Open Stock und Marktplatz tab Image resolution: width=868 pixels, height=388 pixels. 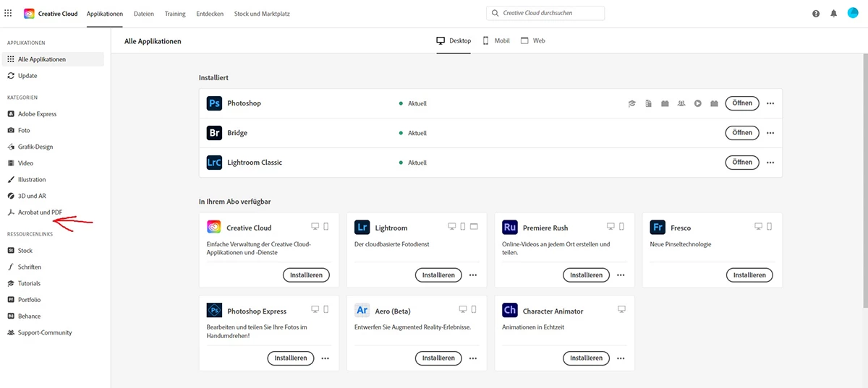(262, 14)
